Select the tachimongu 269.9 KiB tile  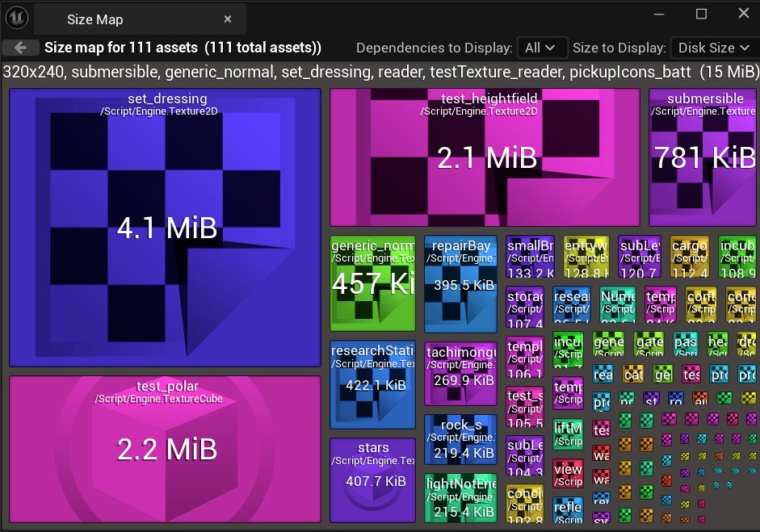[461, 374]
